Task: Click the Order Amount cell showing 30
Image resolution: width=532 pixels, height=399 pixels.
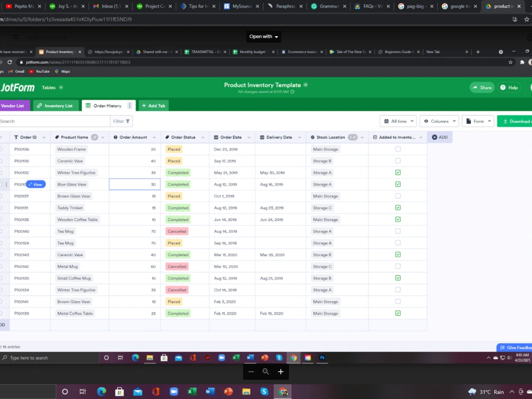Action: (135, 184)
